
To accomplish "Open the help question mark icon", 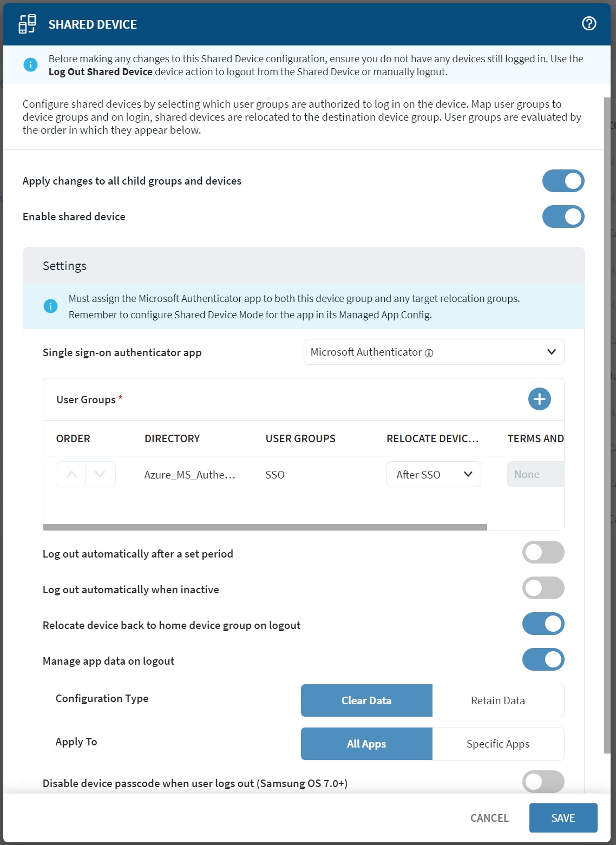I will 589,23.
